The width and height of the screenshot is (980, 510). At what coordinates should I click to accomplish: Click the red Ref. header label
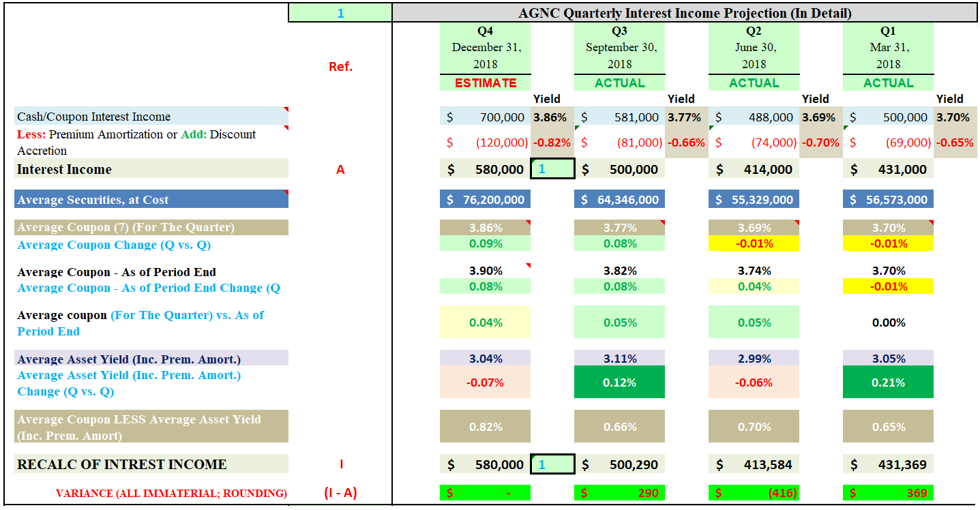[x=340, y=66]
